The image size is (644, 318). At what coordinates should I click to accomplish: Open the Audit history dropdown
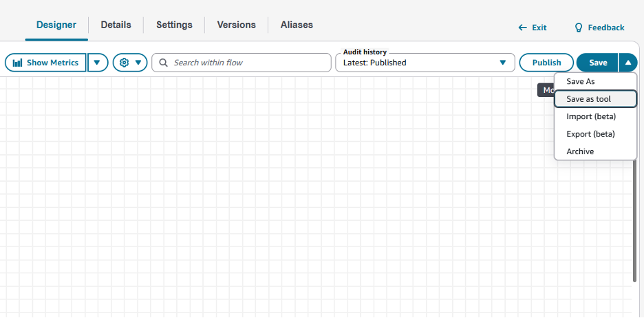(x=425, y=63)
